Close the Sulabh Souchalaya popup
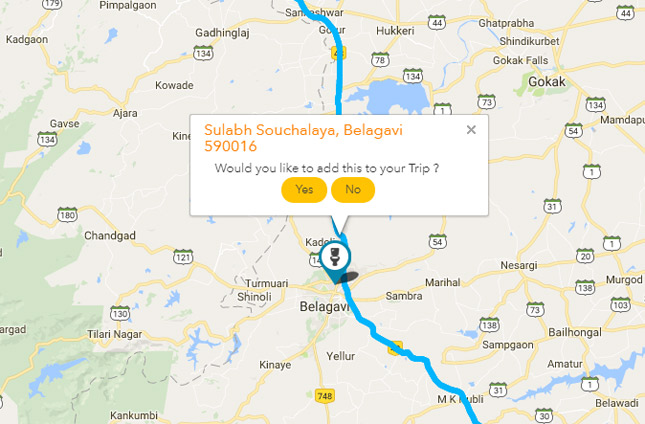This screenshot has height=424, width=645. 471,130
